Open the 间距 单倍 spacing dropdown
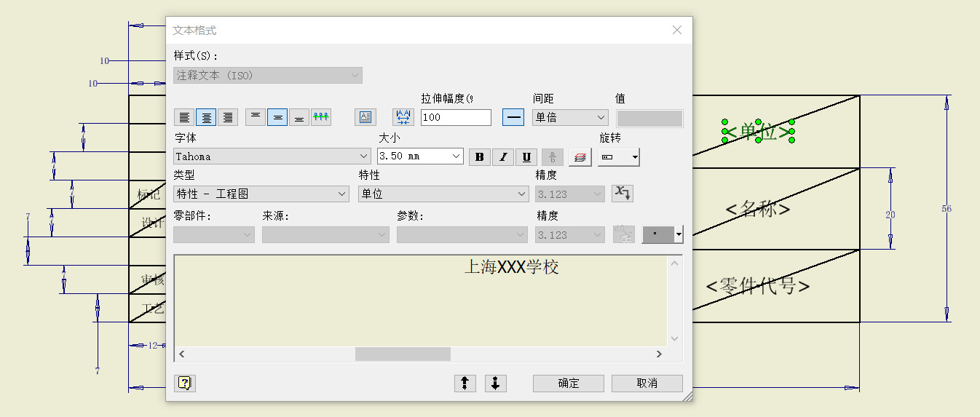 click(570, 117)
